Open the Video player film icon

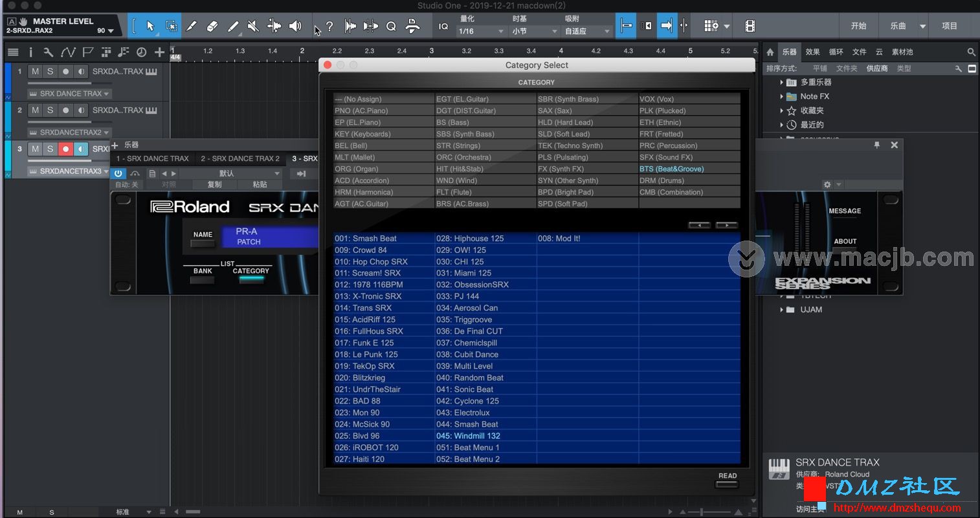[750, 26]
